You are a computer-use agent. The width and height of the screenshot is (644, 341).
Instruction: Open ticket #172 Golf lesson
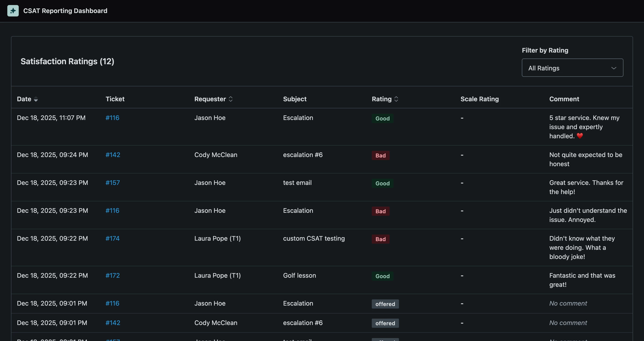113,275
